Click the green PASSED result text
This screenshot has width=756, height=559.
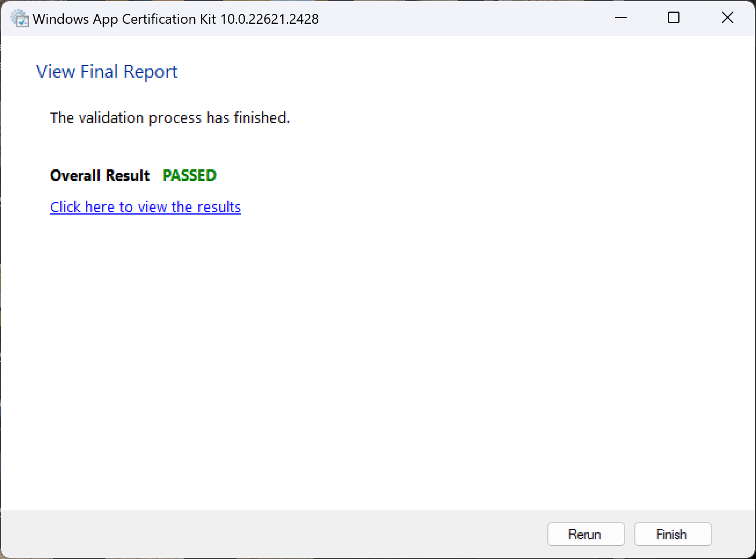(190, 175)
